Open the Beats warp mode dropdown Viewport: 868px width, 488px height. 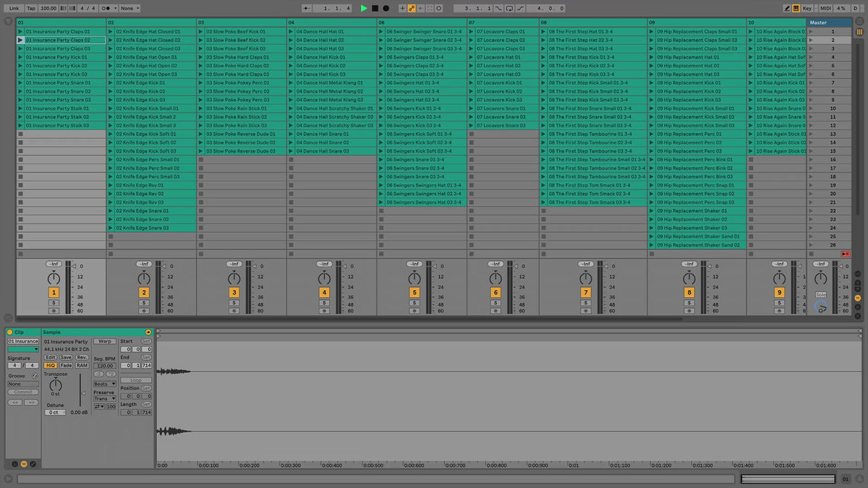(x=104, y=384)
